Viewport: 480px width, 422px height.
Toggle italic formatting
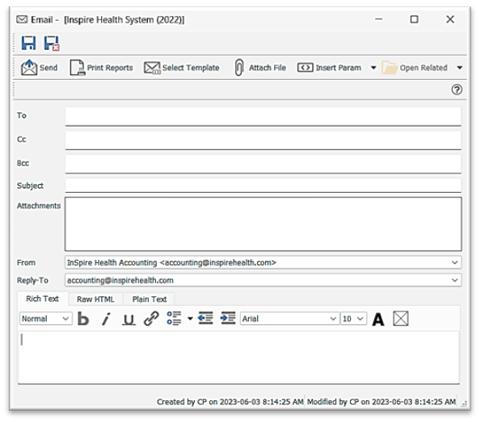(106, 319)
